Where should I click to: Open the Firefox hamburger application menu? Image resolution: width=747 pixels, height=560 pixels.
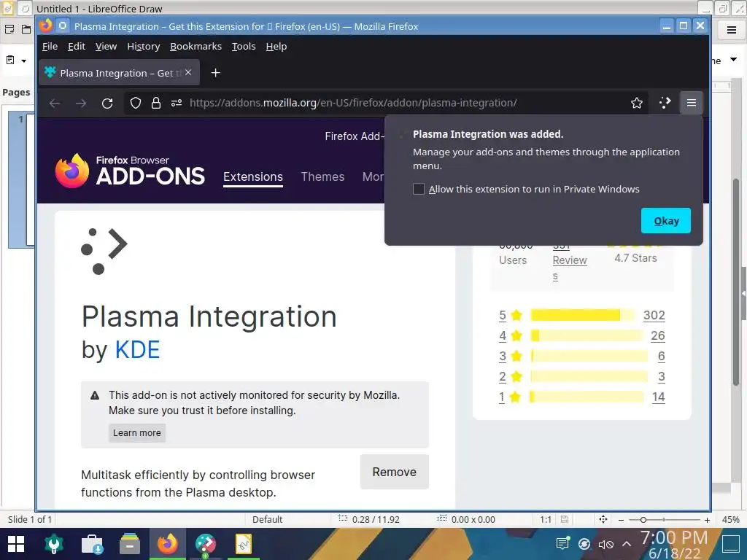point(692,102)
